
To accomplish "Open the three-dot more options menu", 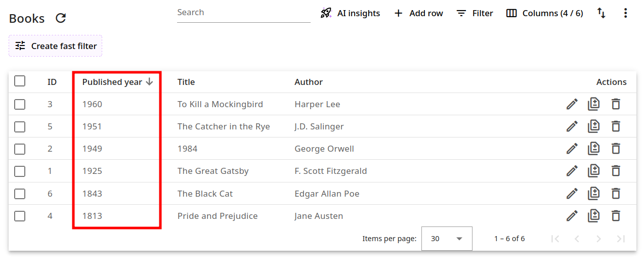I will [626, 13].
